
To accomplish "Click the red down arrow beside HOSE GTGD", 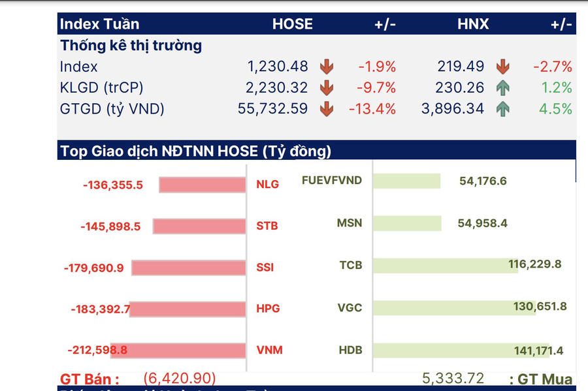I will point(327,109).
